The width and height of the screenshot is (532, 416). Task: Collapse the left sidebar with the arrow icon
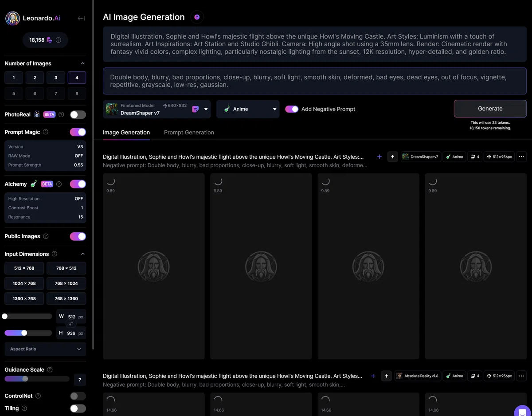(x=81, y=18)
